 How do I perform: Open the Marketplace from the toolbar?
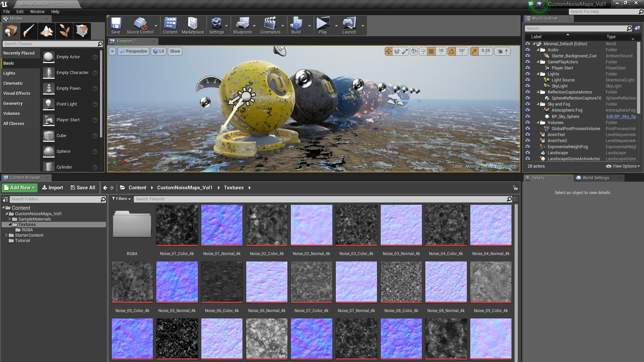point(193,25)
